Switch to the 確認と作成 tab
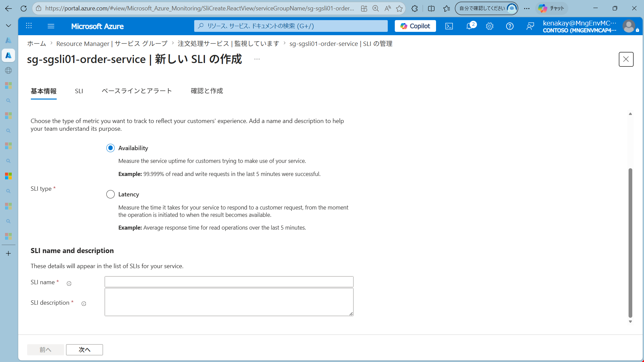Screen dimensions: 644x362 (207, 91)
